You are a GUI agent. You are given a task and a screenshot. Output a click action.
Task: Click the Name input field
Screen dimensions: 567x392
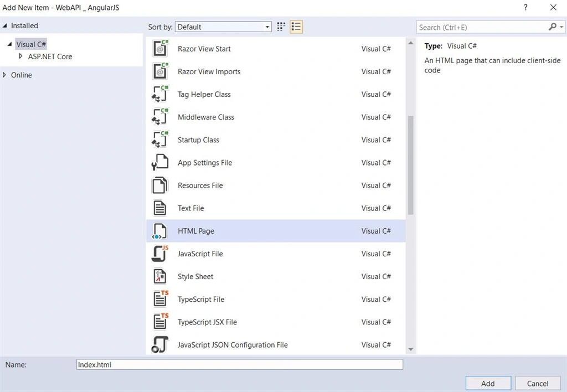click(240, 364)
